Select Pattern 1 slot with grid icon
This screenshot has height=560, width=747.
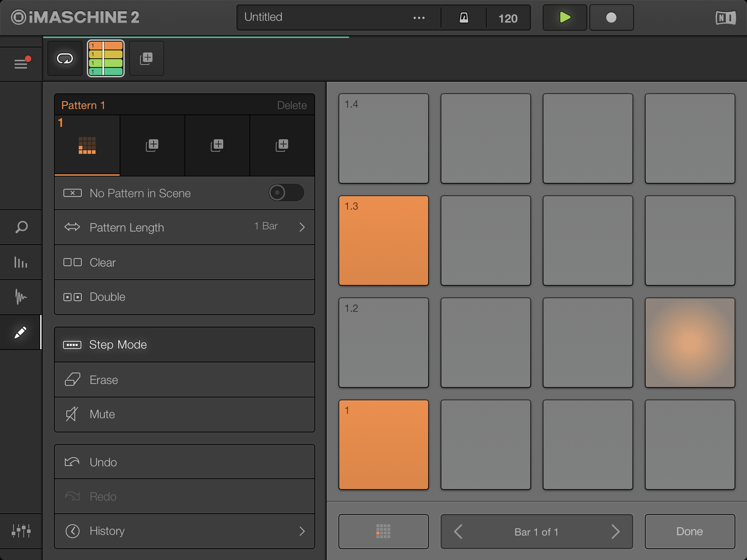point(87,145)
